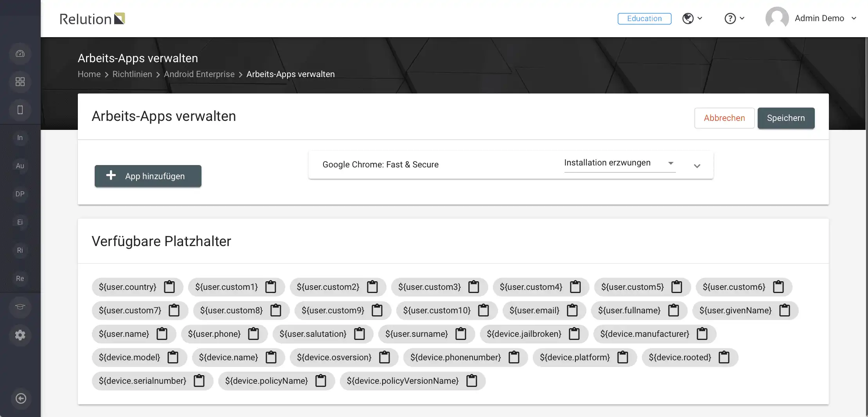This screenshot has width=868, height=417.
Task: Copy the ${user.givenName} placeholder
Action: (x=785, y=310)
